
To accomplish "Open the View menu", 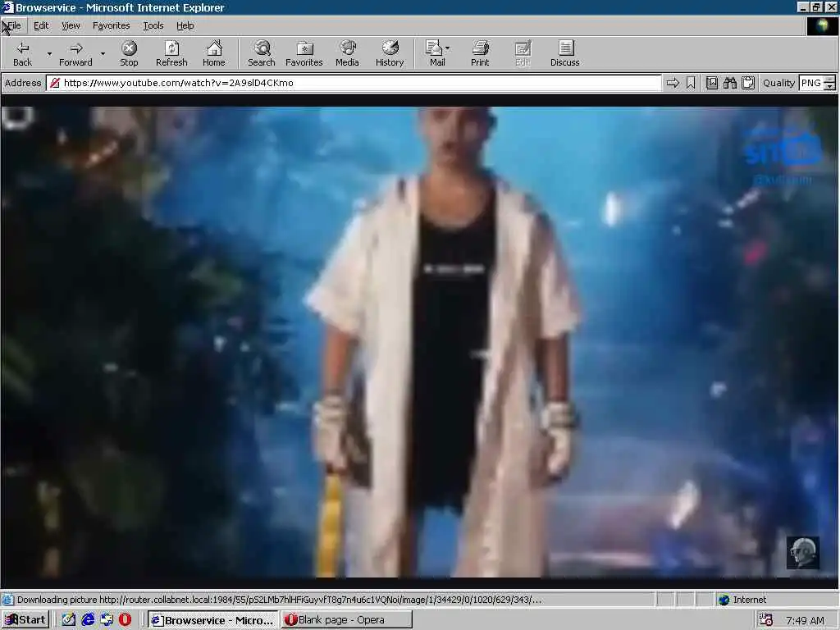I will pos(71,25).
